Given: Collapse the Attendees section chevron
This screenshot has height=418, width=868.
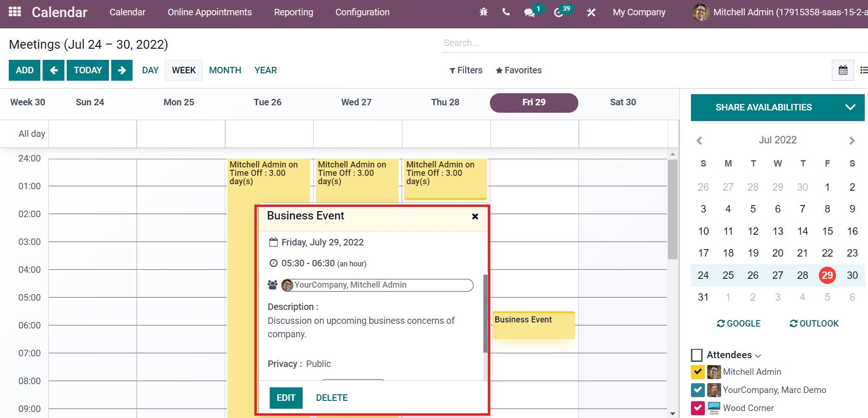Looking at the screenshot, I should pos(758,356).
